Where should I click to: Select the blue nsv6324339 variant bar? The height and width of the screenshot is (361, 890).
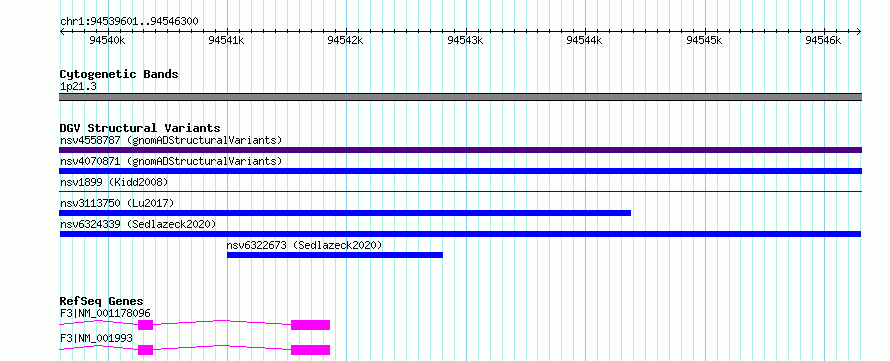tap(460, 234)
